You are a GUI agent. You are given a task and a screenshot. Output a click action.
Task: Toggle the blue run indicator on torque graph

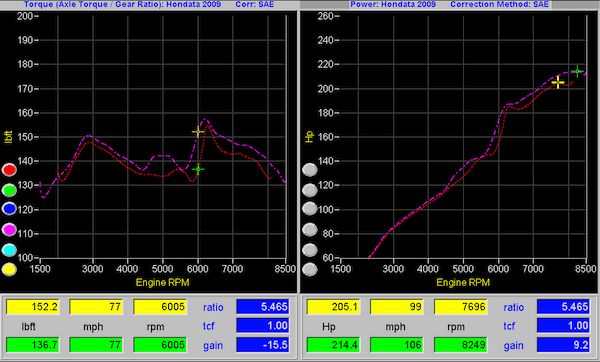click(9, 209)
